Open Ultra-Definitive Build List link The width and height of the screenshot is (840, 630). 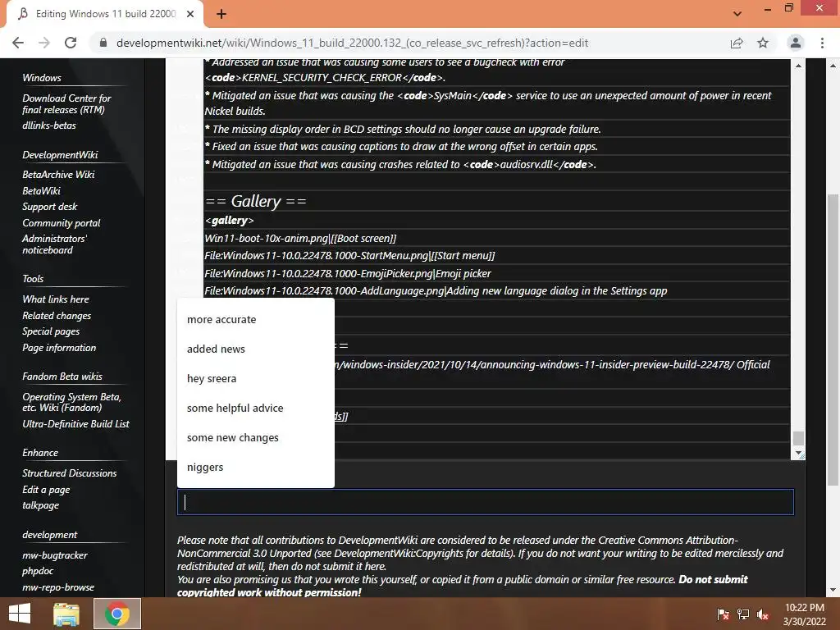[x=75, y=424]
